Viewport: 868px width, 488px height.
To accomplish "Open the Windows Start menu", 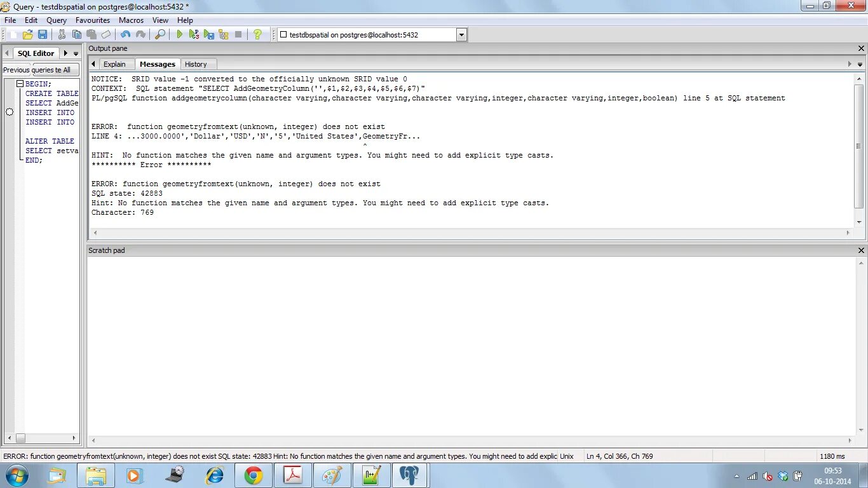I will tap(17, 475).
